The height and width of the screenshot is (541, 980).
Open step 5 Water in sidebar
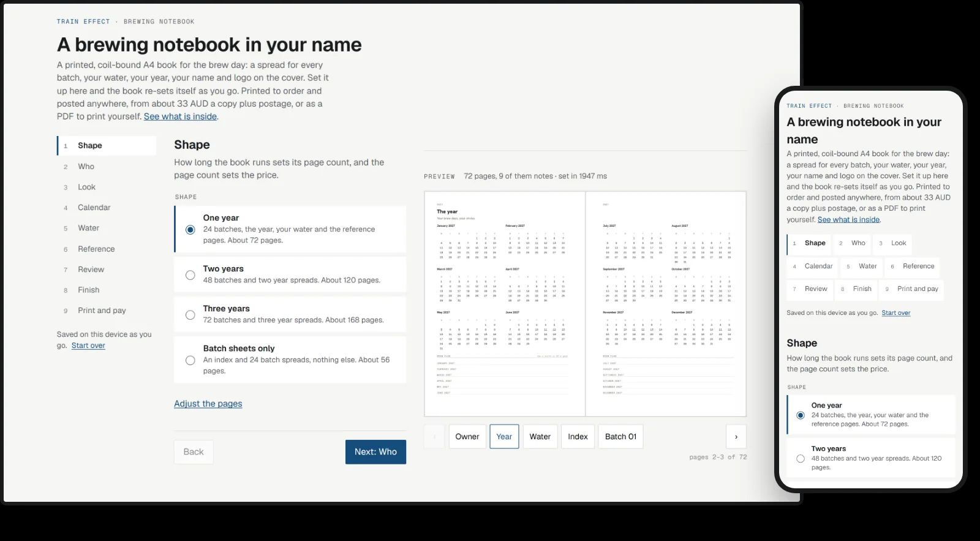[x=107, y=228]
